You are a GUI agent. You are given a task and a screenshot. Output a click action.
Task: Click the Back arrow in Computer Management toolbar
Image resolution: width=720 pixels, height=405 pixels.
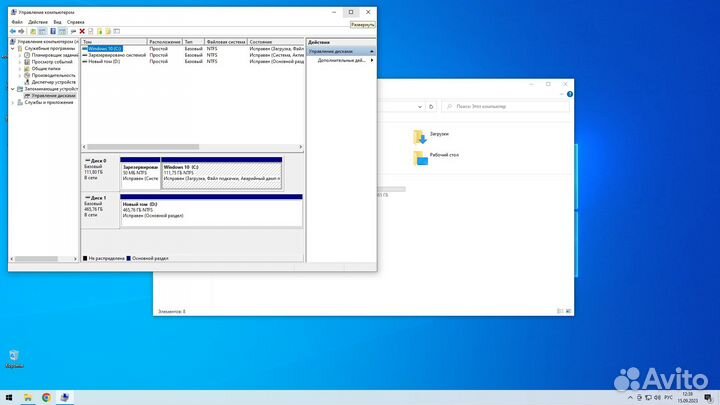pyautogui.click(x=13, y=31)
